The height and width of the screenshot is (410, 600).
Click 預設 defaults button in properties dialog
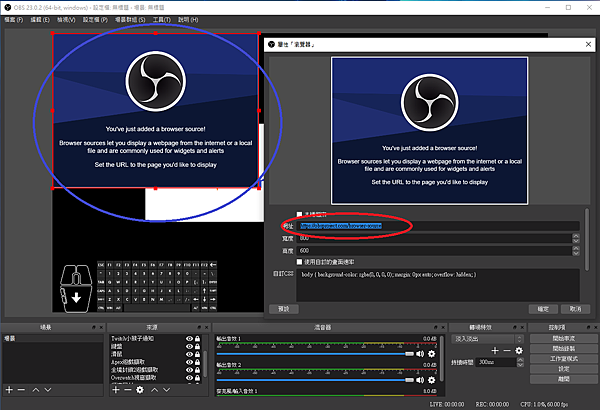pos(284,309)
